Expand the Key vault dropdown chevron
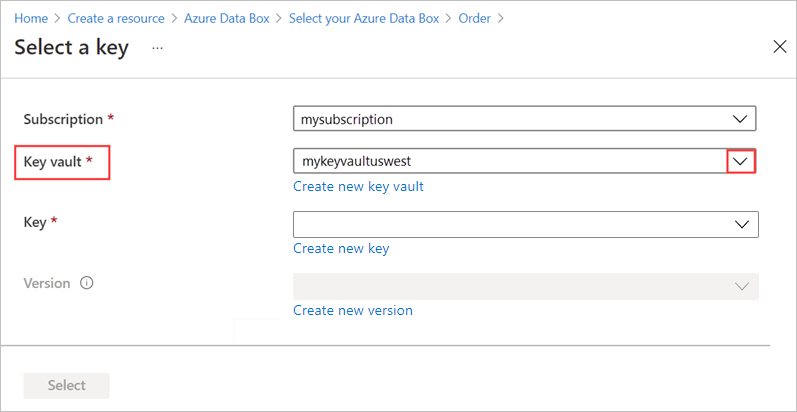Screen dimensions: 797x412 point(740,160)
